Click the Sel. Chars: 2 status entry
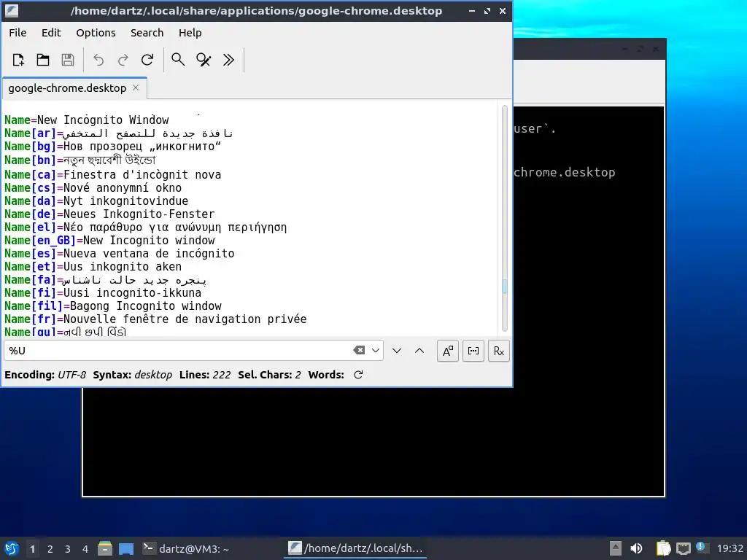The image size is (747, 560). pos(270,375)
